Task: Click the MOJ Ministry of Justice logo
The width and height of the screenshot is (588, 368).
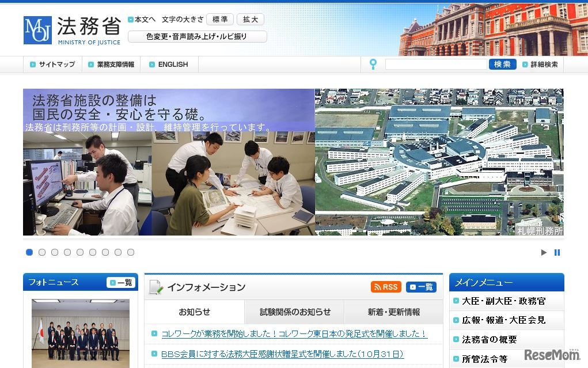Action: point(73,31)
